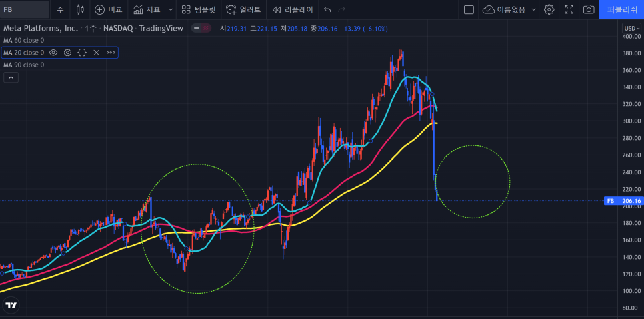This screenshot has width=644, height=319.
Task: Take a chart snapshot with camera icon
Action: coord(589,9)
